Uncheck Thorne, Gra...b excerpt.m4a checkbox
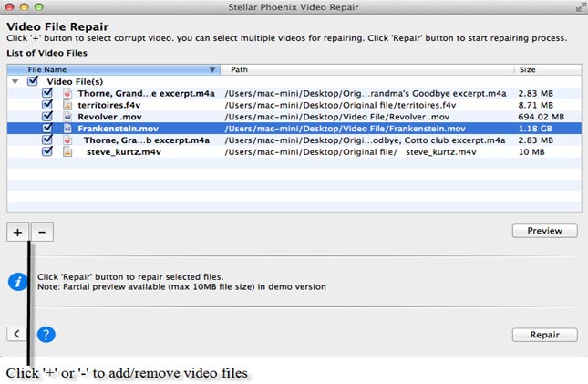Screen dimensions: 588x384 47,140
